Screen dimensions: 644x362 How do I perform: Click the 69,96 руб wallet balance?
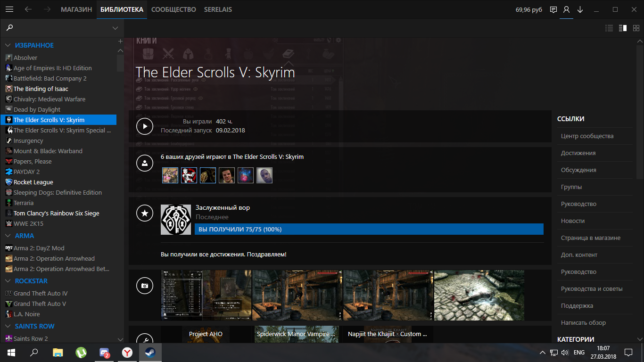(529, 9)
